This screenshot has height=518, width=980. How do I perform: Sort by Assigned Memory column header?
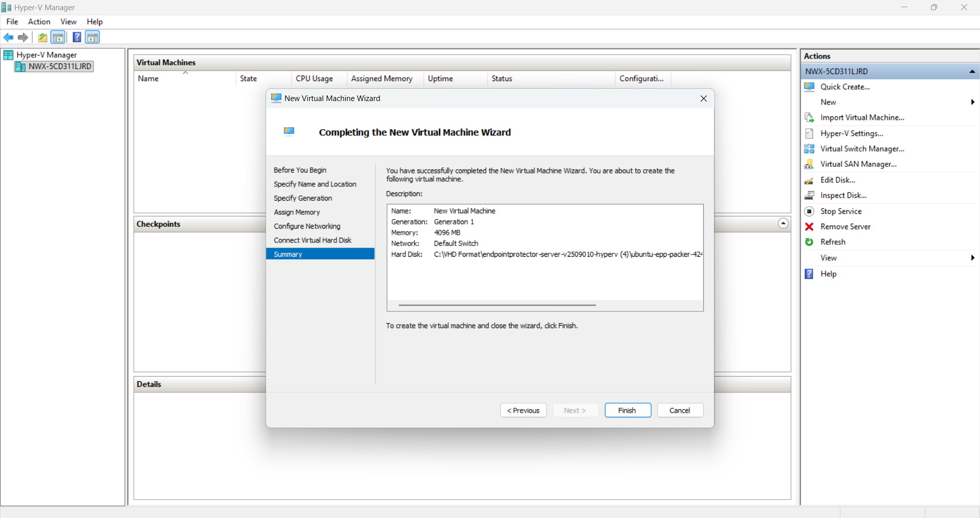point(381,79)
